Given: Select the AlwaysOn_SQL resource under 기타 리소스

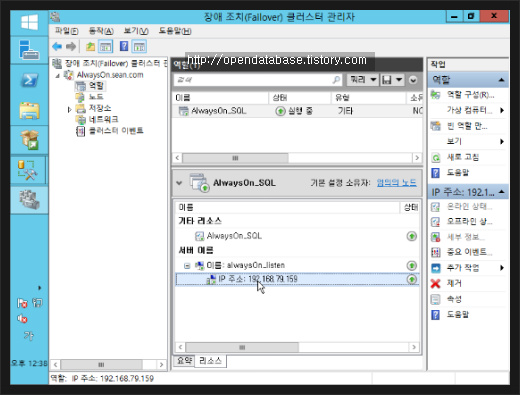Looking at the screenshot, I should [x=234, y=236].
